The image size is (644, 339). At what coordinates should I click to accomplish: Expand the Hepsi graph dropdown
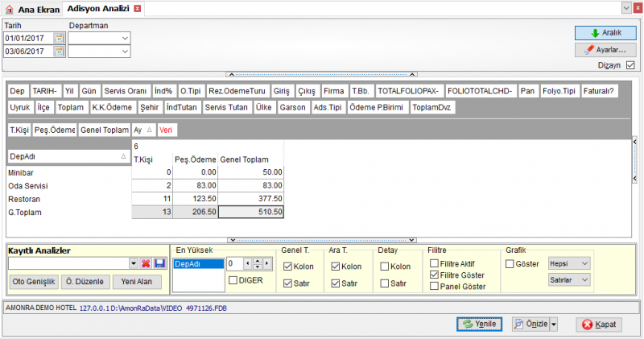[x=569, y=263]
